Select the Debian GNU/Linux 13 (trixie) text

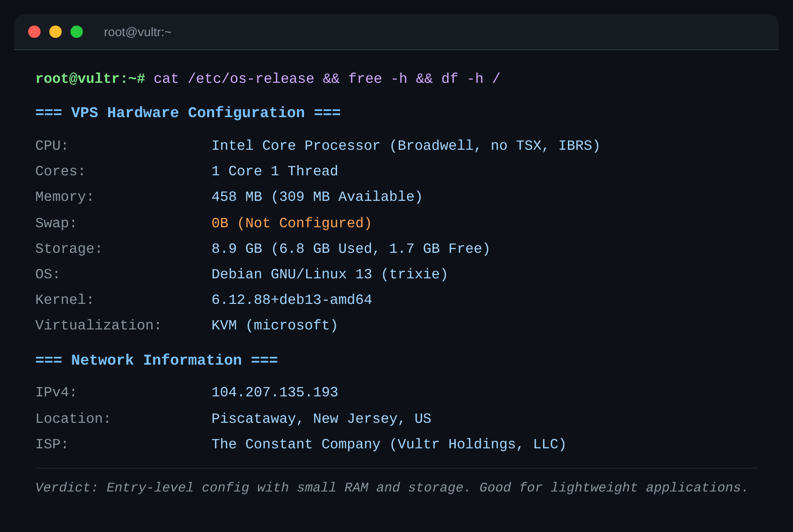pos(330,274)
